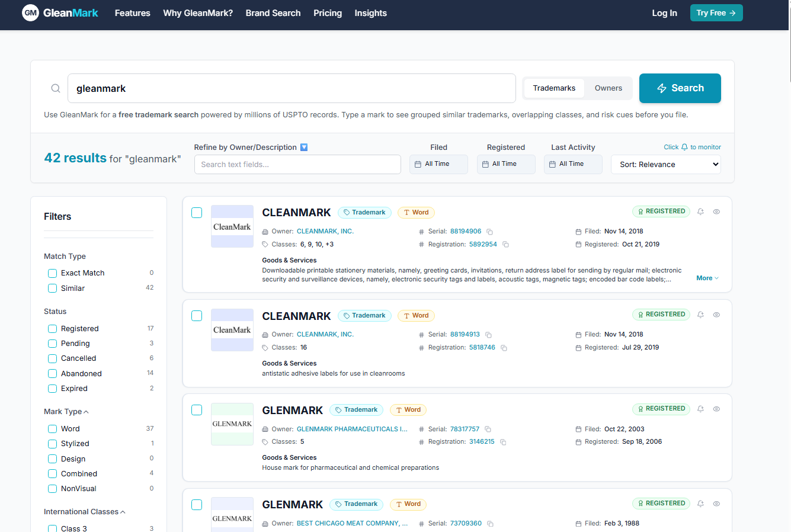Viewport: 791px width, 532px height.
Task: Click REGISTERED badge on first CLEANMARK
Action: 661,211
